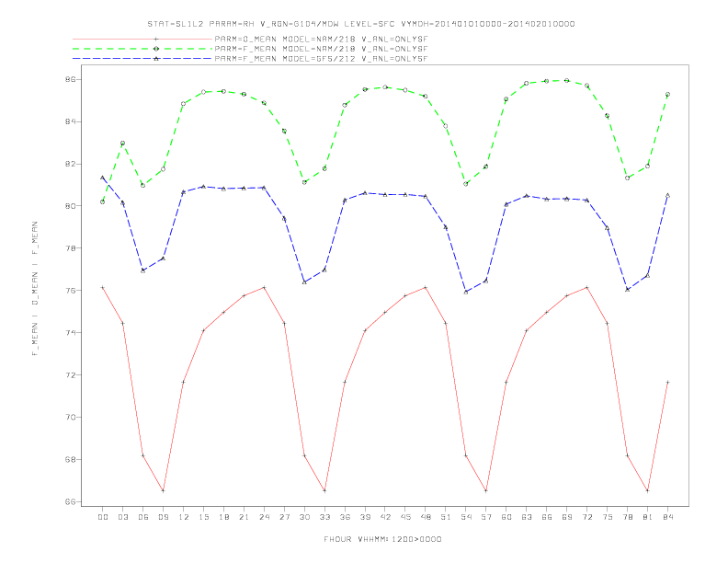Click x-axis tick label 75
The height and width of the screenshot is (563, 728).
[x=608, y=517]
